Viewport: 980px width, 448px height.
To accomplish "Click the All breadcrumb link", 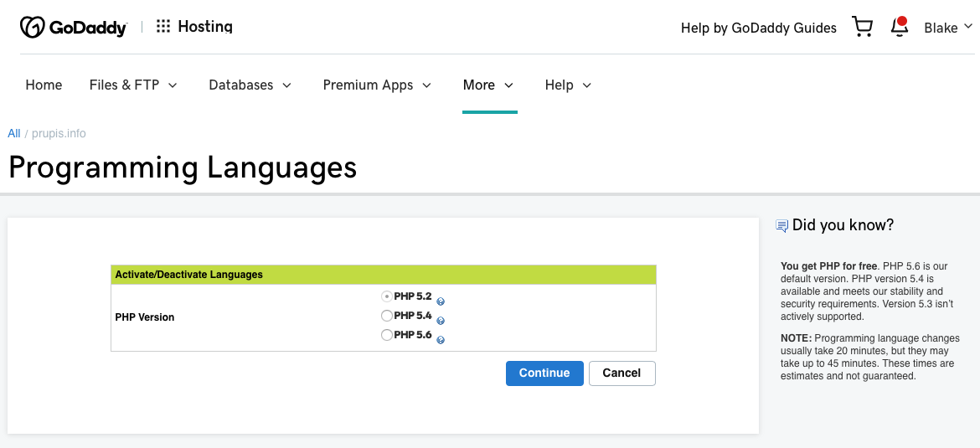I will pos(13,133).
